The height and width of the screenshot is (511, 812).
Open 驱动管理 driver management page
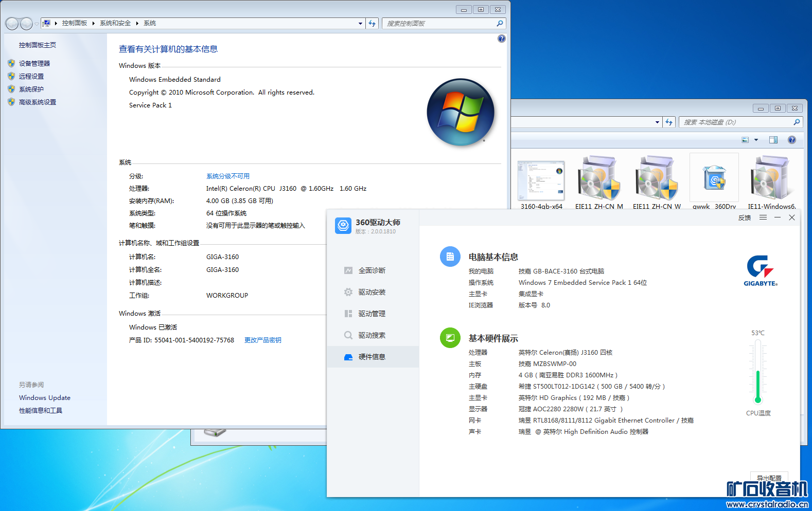click(372, 314)
